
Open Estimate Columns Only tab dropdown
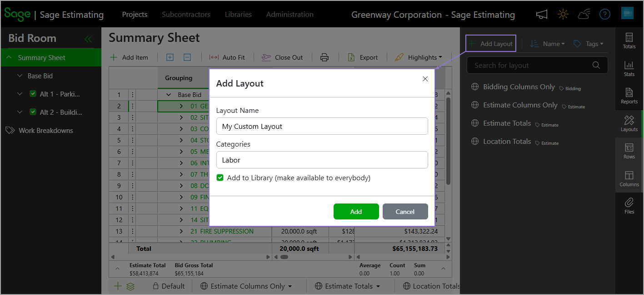290,286
